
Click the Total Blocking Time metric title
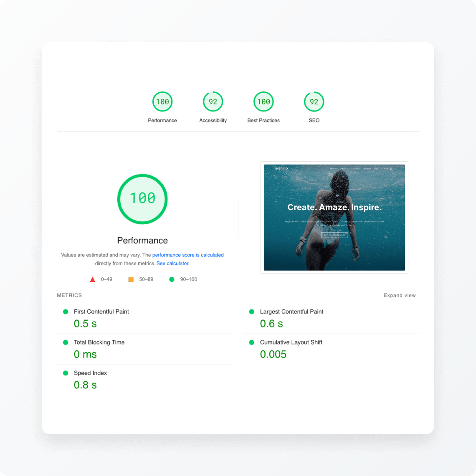tap(99, 342)
